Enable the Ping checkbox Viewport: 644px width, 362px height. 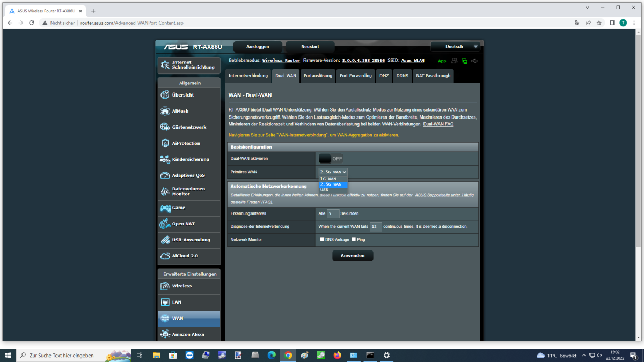354,239
